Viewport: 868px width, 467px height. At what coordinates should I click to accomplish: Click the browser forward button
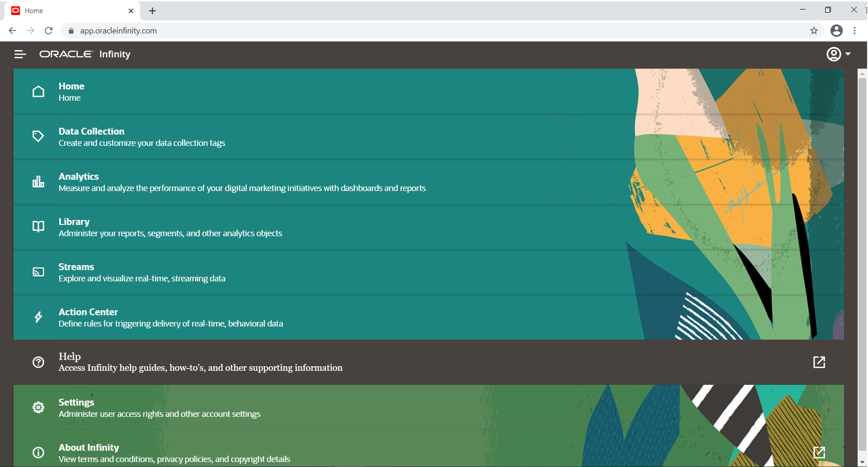(31, 31)
